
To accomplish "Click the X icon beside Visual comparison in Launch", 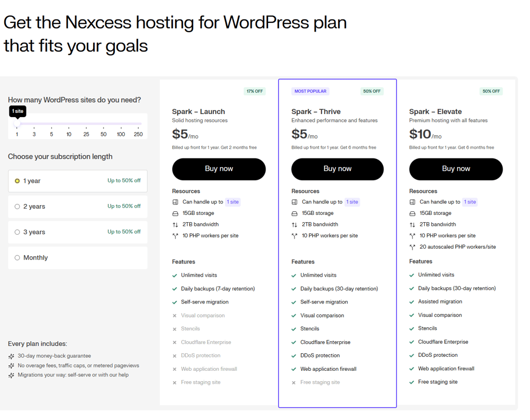I will pyautogui.click(x=174, y=315).
